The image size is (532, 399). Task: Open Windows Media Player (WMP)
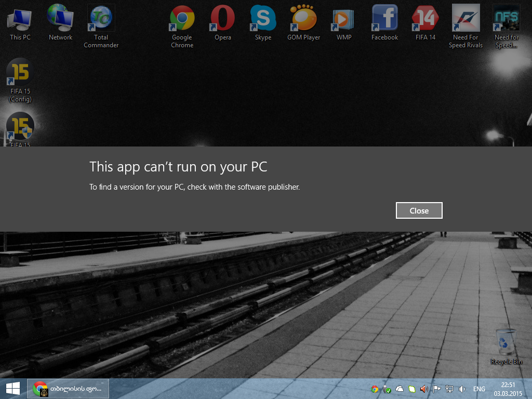[x=343, y=17]
